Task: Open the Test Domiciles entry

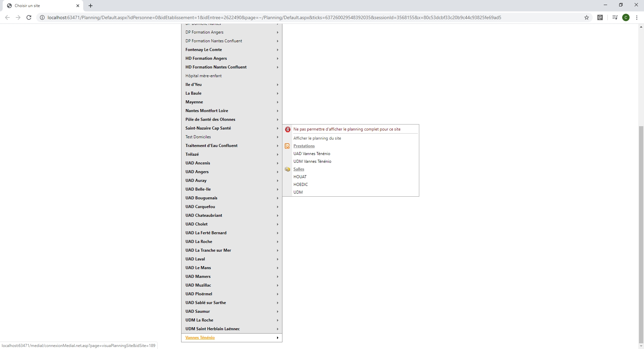Action: pyautogui.click(x=198, y=137)
